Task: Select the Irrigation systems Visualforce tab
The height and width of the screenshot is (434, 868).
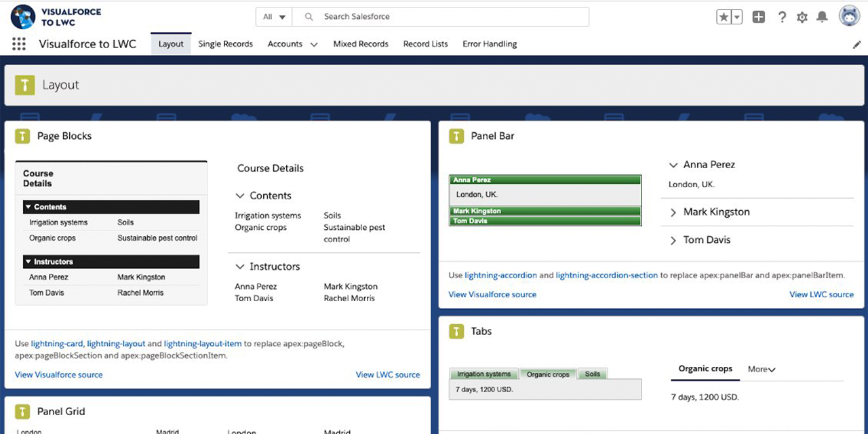Action: click(x=484, y=374)
